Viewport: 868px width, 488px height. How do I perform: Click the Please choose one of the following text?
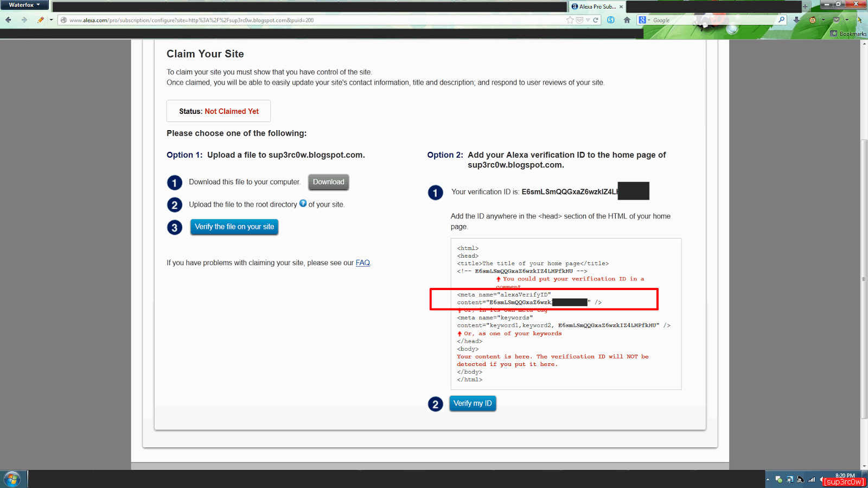click(x=237, y=133)
